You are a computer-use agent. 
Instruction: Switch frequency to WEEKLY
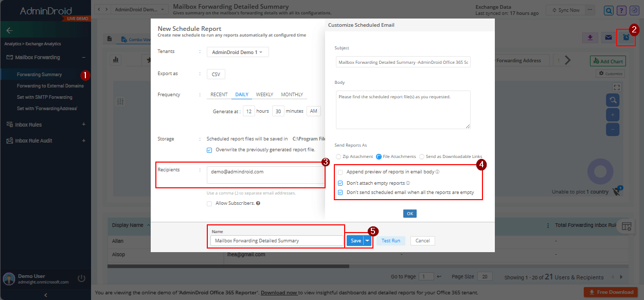tap(264, 94)
